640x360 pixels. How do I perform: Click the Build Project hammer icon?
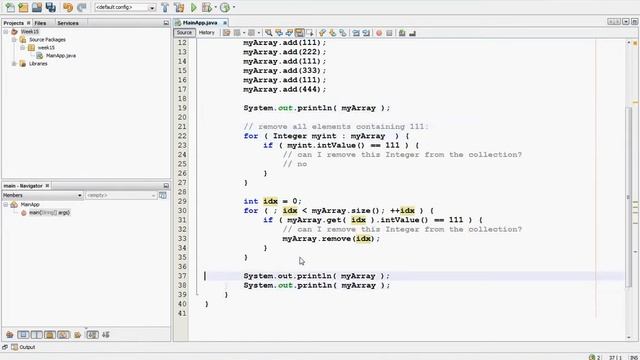[165, 7]
